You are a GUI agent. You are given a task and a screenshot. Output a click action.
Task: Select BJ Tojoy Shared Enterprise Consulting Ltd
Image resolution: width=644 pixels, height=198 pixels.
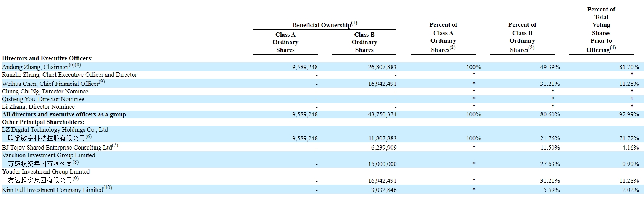pyautogui.click(x=57, y=148)
